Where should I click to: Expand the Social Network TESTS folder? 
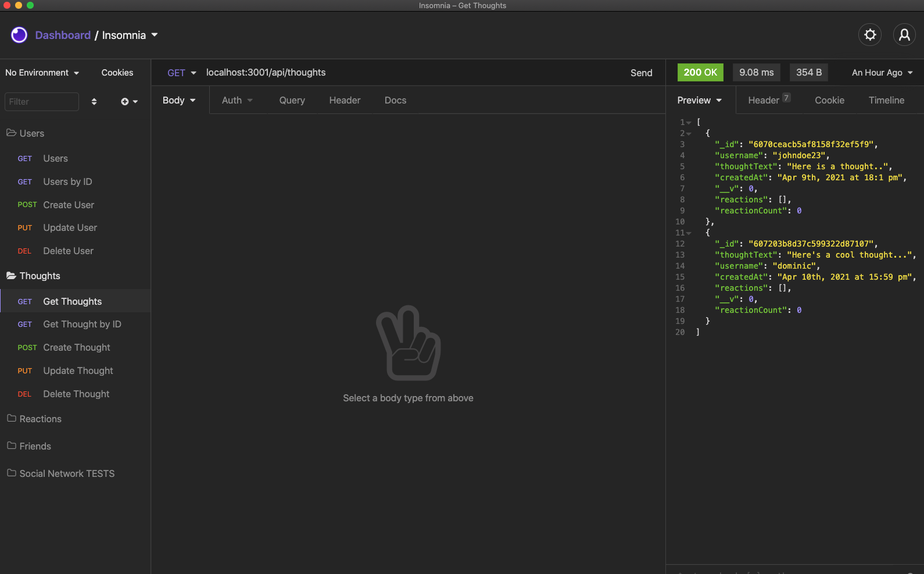pos(76,473)
